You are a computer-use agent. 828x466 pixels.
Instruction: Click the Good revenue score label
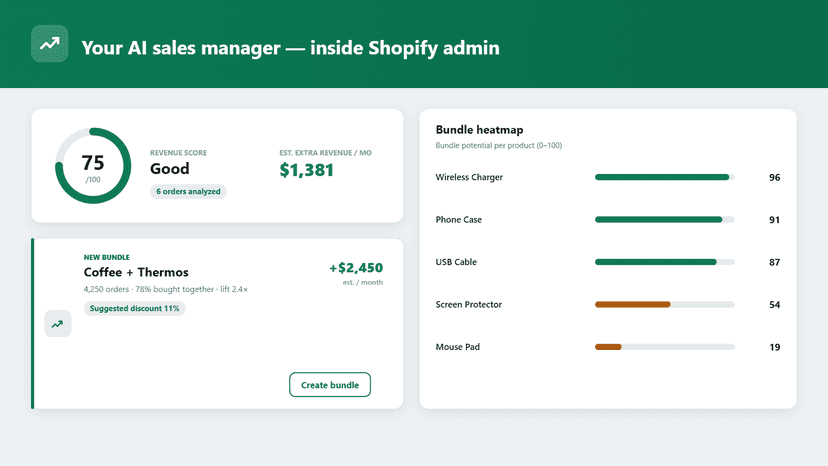pyautogui.click(x=170, y=169)
